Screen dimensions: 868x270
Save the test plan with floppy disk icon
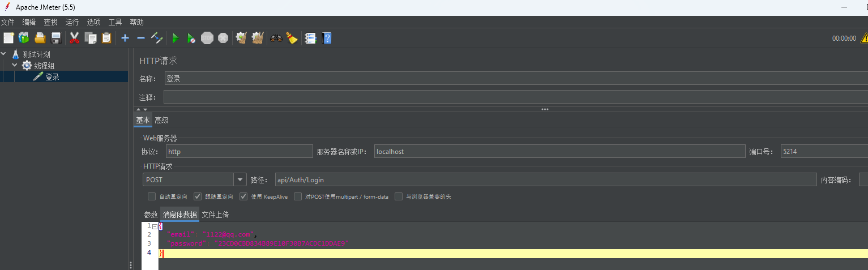pyautogui.click(x=56, y=38)
